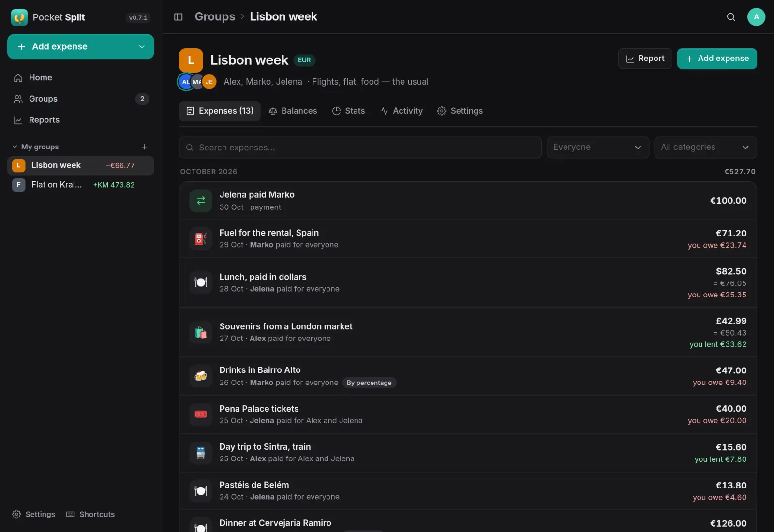Click the JE member avatar
This screenshot has width=774, height=532.
209,82
